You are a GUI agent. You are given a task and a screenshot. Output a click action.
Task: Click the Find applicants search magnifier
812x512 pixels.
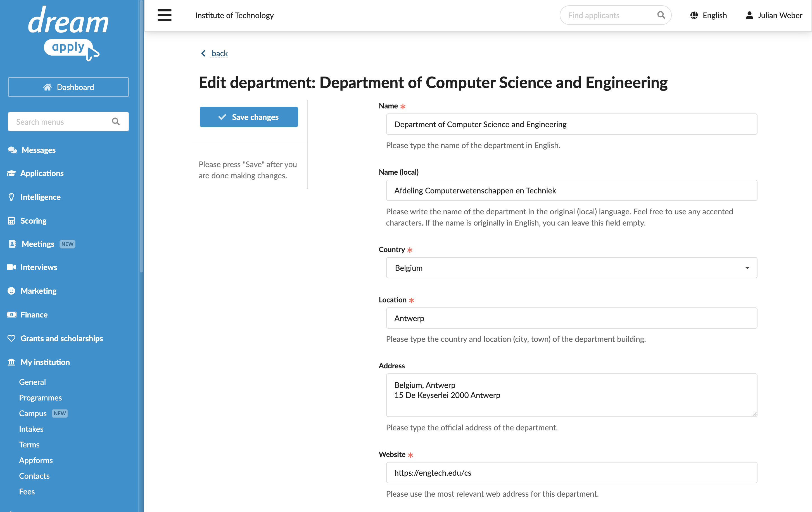pos(661,15)
